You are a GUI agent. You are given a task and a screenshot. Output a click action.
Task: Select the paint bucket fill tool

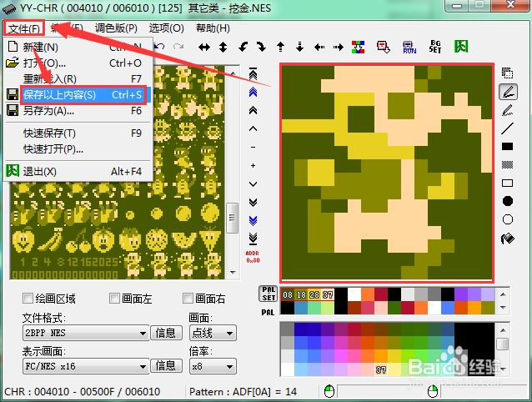[508, 239]
